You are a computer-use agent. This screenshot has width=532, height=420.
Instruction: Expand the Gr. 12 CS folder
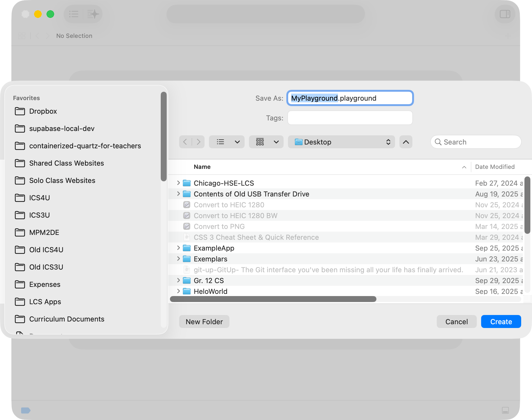(178, 280)
